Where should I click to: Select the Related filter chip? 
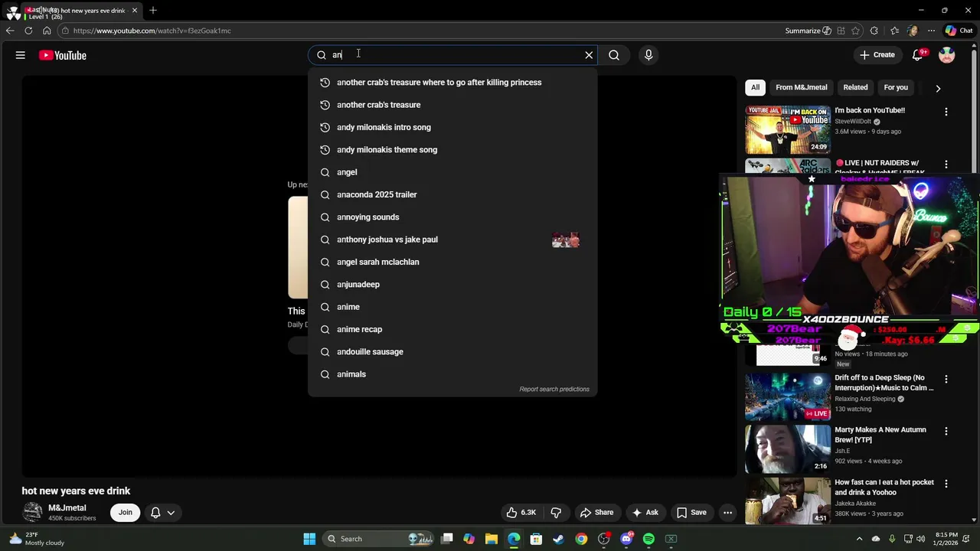tap(855, 87)
